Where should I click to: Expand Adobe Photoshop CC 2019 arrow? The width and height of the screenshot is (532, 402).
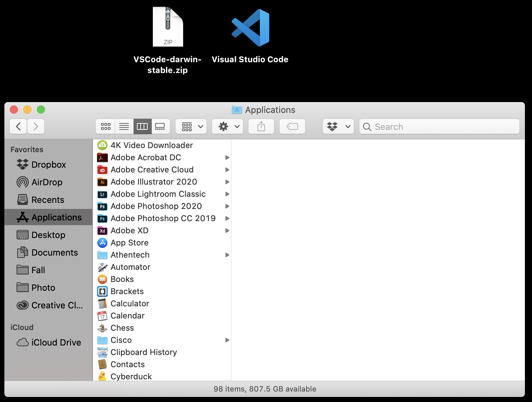point(227,218)
